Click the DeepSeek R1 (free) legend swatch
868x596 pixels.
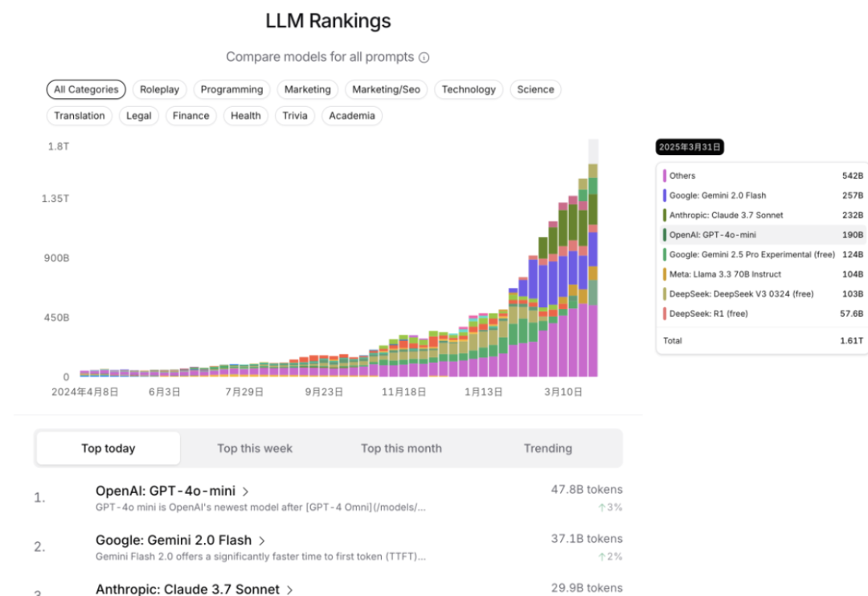pos(665,314)
